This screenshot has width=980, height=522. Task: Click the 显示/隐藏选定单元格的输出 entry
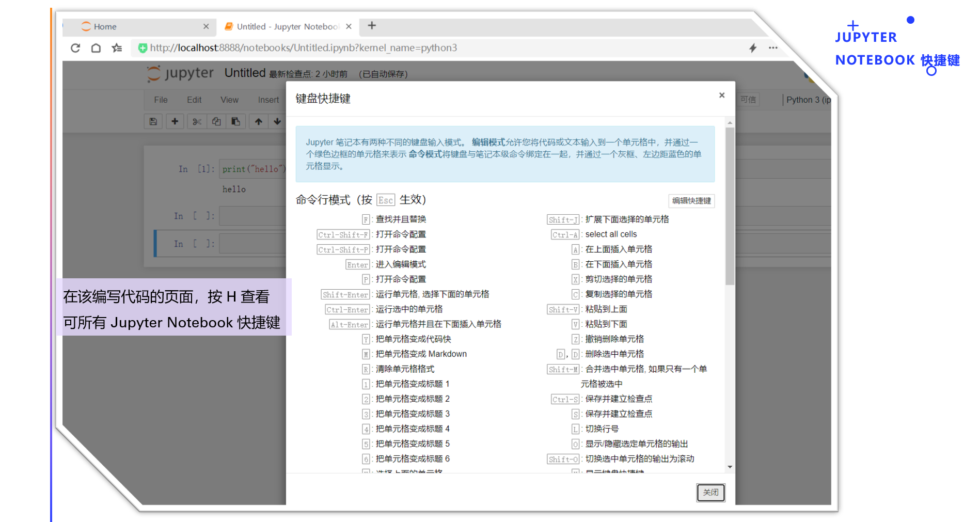coord(636,444)
